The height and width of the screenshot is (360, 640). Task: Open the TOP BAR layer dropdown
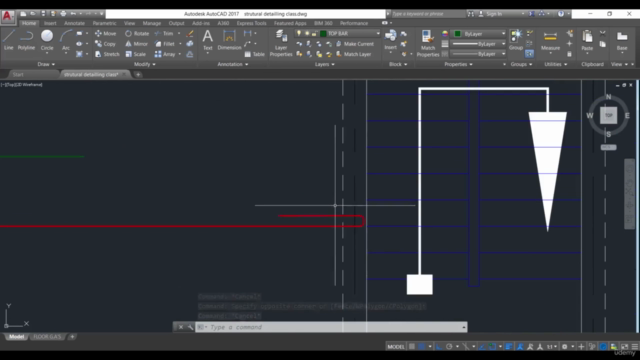(378, 33)
